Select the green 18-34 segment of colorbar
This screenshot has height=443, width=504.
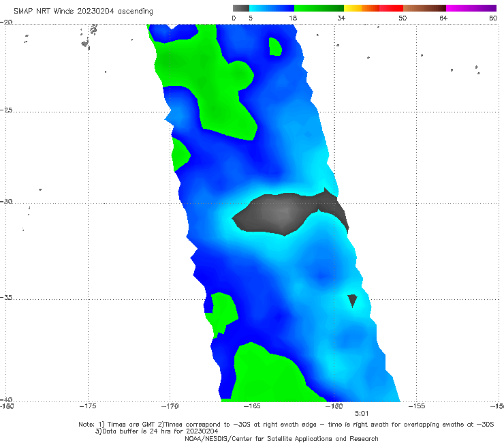(319, 8)
